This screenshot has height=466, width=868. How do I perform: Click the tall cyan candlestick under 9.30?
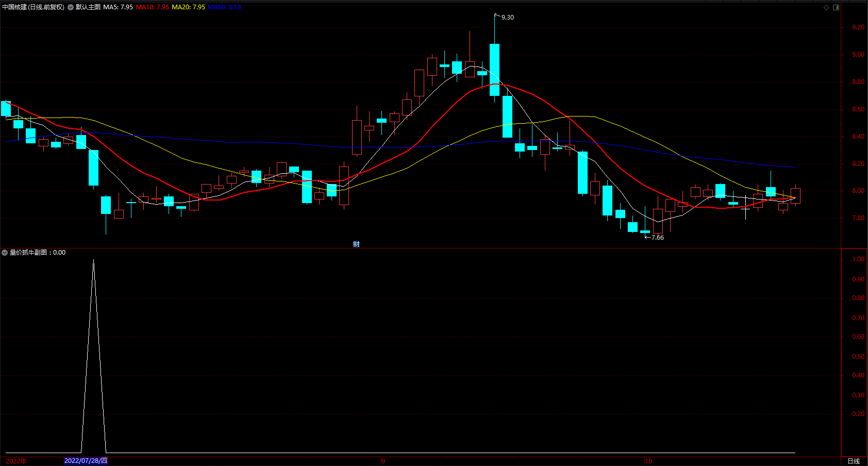494,70
